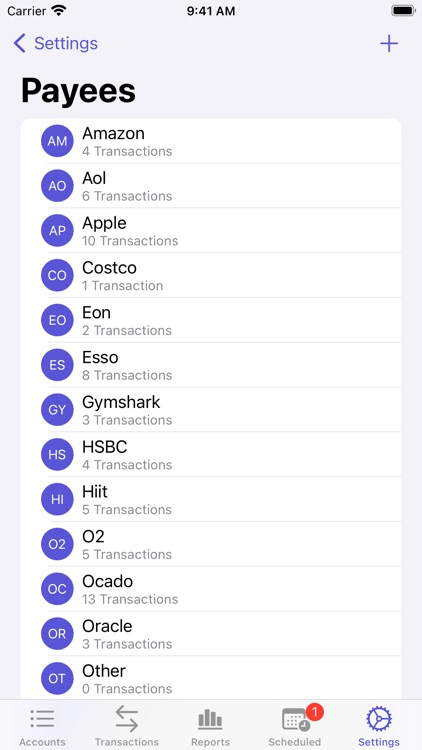Viewport: 422px width, 750px height.
Task: Tap the OC avatar circle
Action: click(57, 589)
